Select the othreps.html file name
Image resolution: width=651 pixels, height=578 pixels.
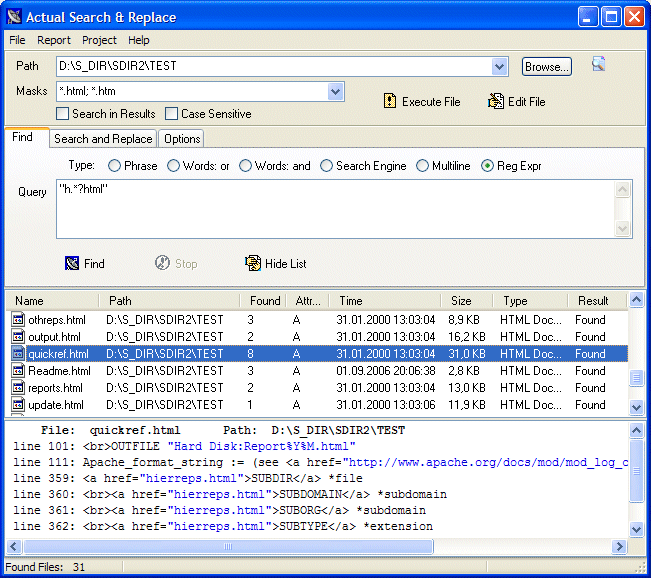(x=57, y=320)
